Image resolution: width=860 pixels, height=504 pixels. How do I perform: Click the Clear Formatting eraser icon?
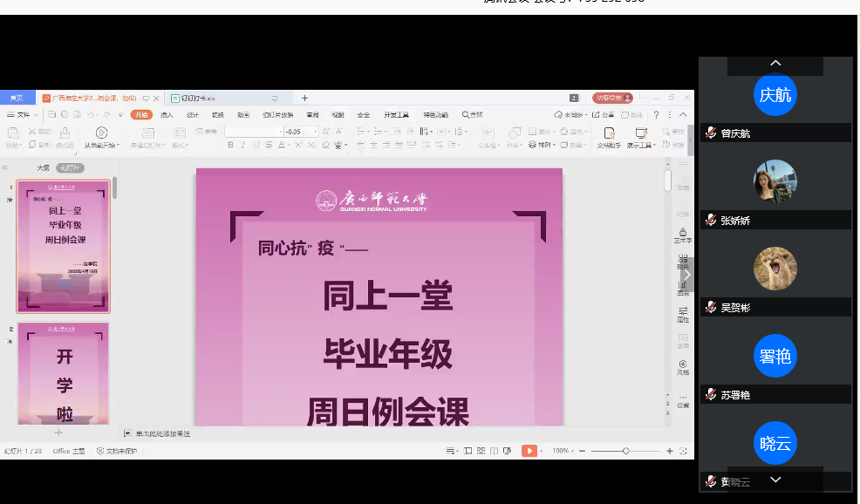[326, 145]
